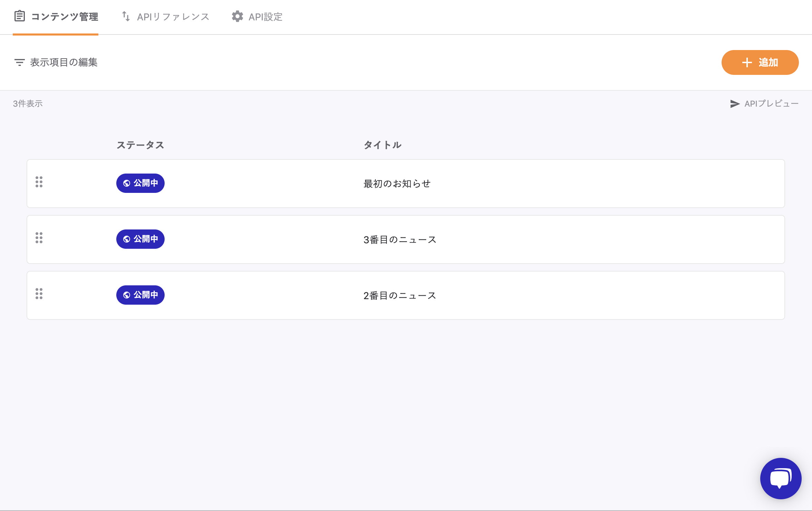
Task: Click the filter icon beside 表示項目の編集
Action: (20, 62)
